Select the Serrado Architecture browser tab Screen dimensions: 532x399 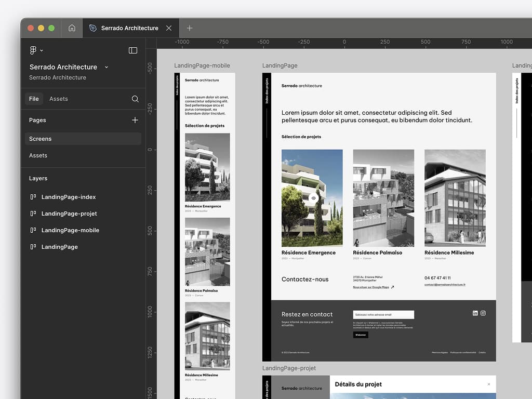click(x=130, y=28)
